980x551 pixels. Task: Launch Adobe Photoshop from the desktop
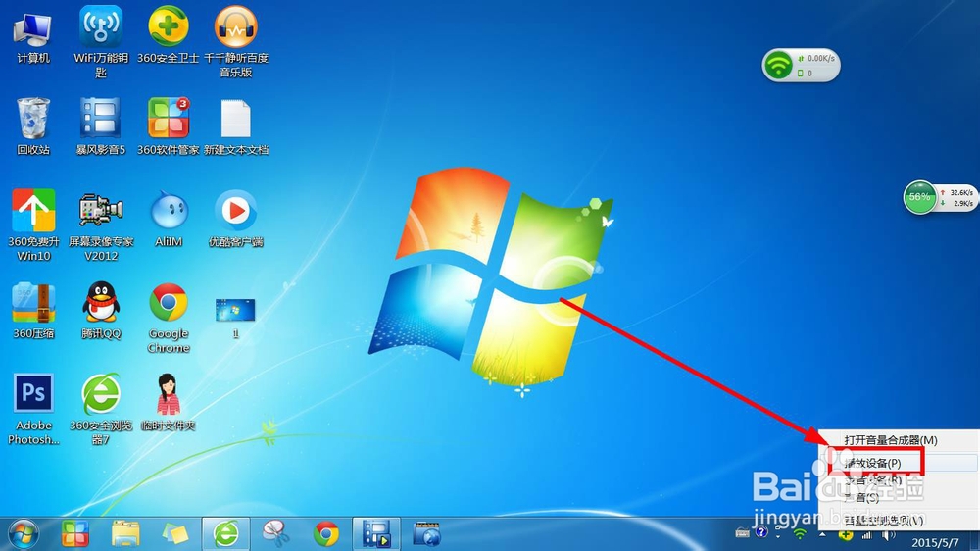pyautogui.click(x=33, y=409)
